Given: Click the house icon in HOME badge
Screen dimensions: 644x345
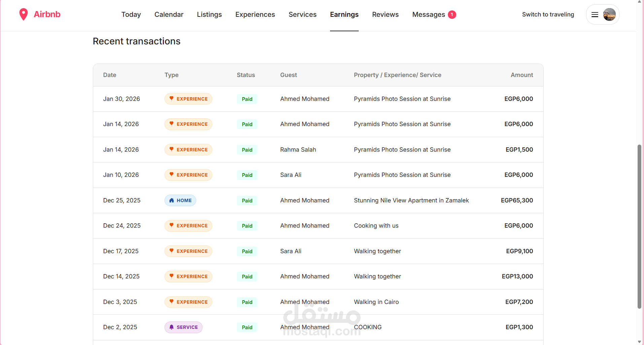Looking at the screenshot, I should (172, 200).
